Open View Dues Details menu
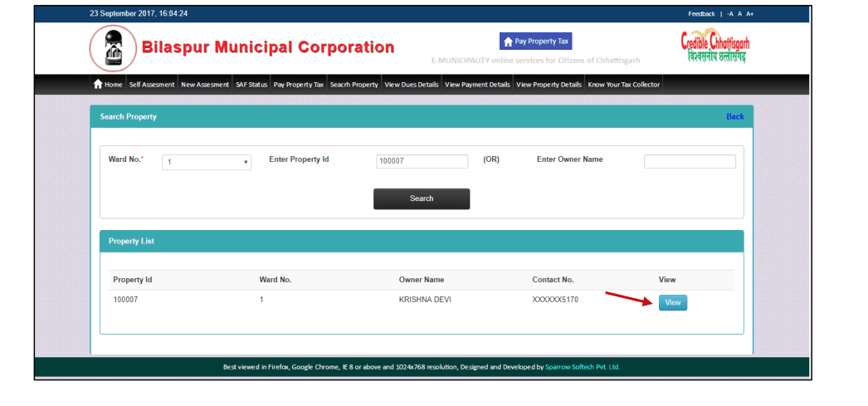This screenshot has height=406, width=868. click(x=412, y=85)
